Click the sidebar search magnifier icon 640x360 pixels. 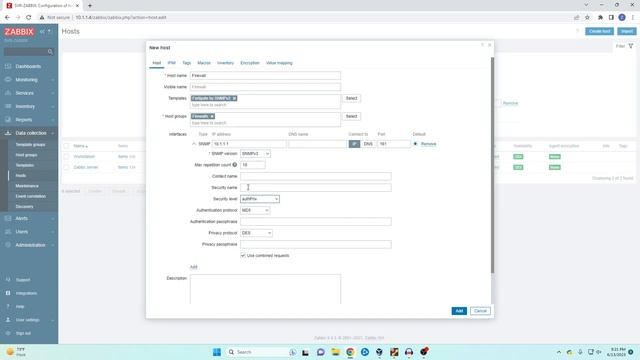50,52
